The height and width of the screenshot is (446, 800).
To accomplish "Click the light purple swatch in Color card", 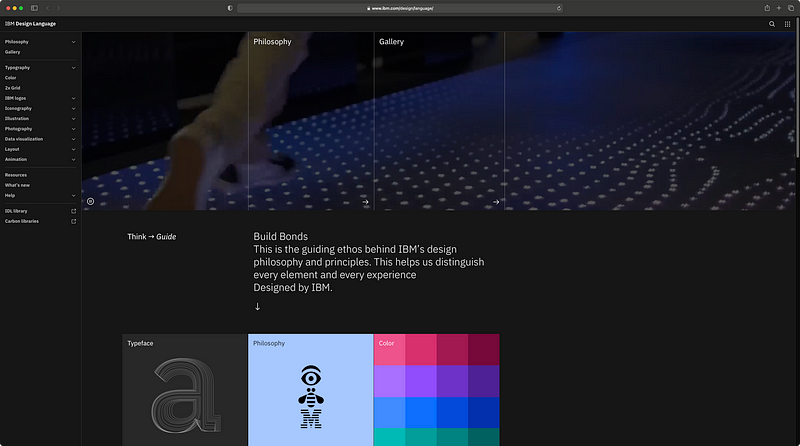I will (389, 381).
